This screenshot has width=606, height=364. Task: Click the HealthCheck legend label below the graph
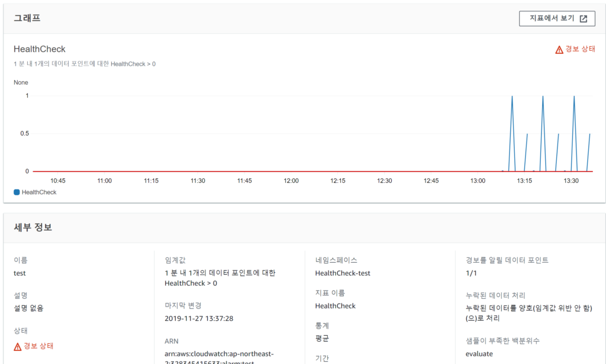tap(39, 192)
